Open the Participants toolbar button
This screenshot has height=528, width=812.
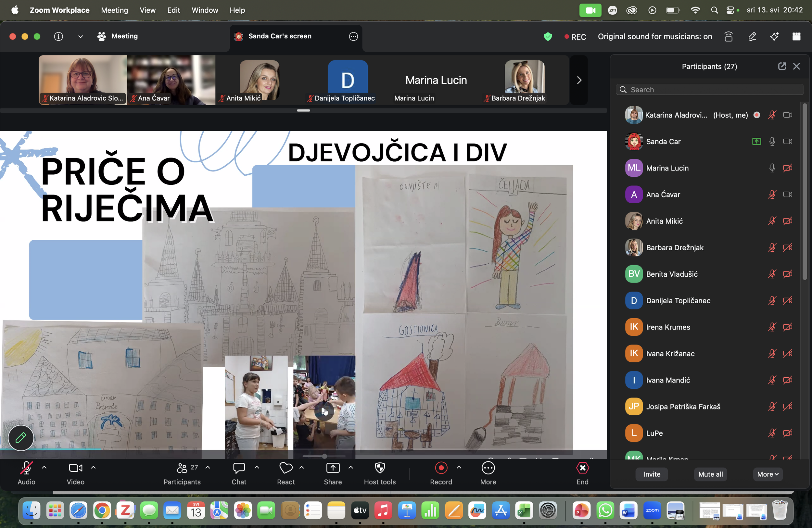[182, 473]
